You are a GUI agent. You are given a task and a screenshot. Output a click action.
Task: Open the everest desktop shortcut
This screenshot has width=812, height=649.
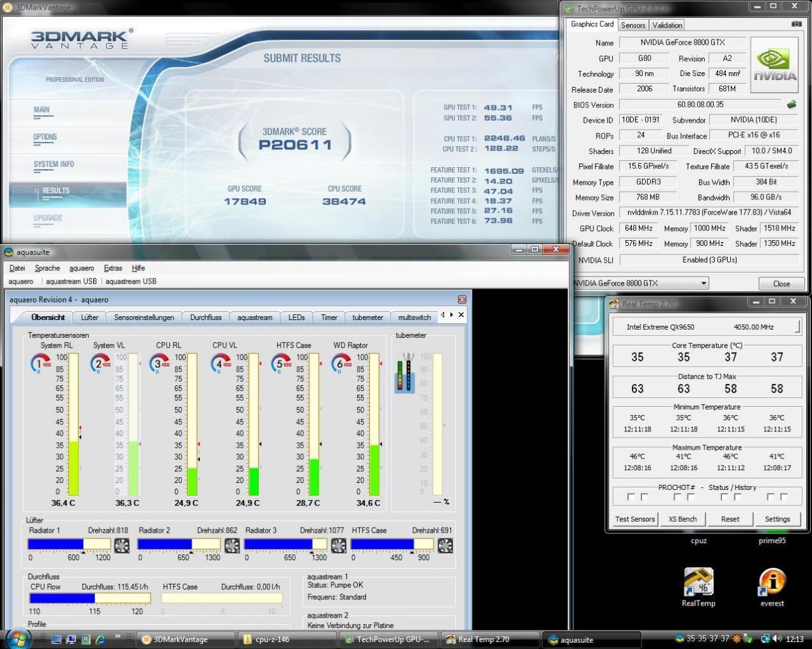(772, 588)
